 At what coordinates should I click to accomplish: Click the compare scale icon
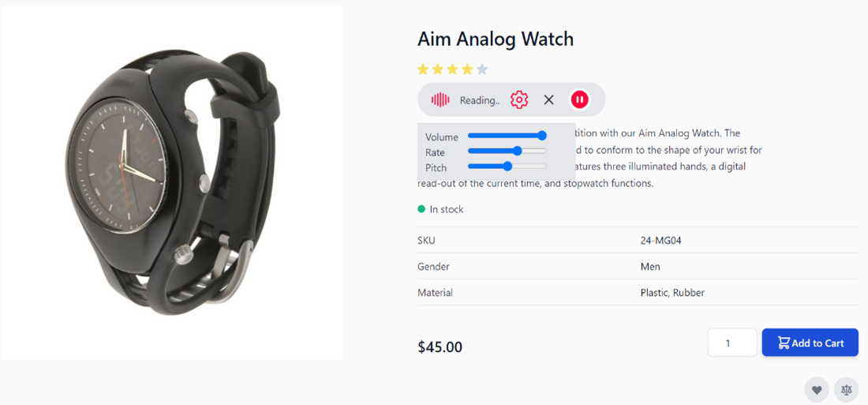[x=847, y=389]
